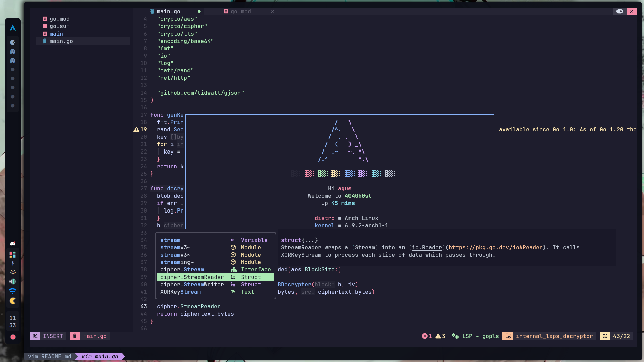Click '404Gh0st' hostname in fetch popup
Viewport: 644px width, 362px height.
(358, 196)
